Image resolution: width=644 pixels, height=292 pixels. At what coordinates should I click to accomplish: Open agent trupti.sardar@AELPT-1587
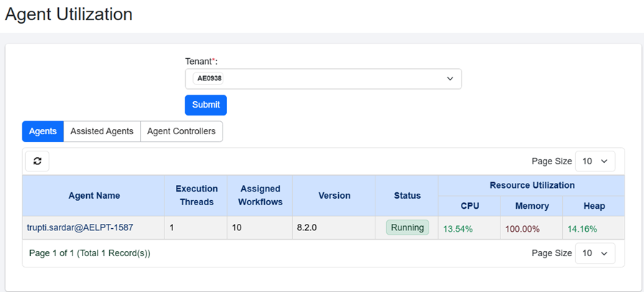coord(80,228)
